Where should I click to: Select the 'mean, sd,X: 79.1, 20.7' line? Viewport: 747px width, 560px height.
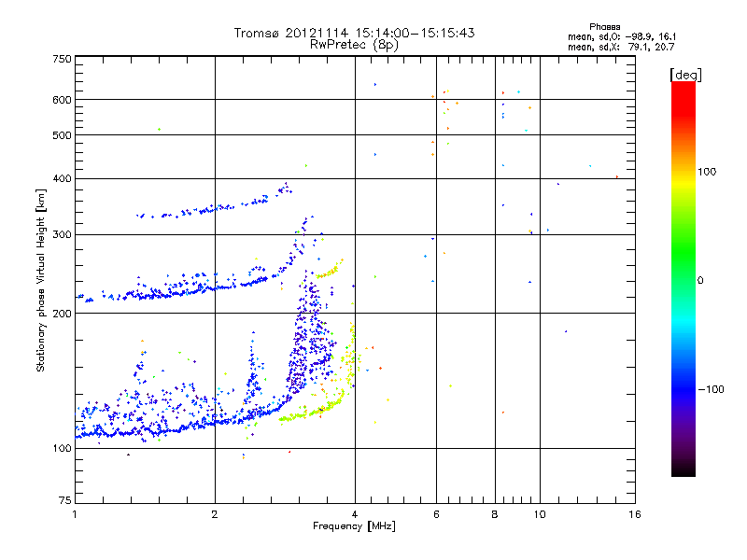click(621, 47)
